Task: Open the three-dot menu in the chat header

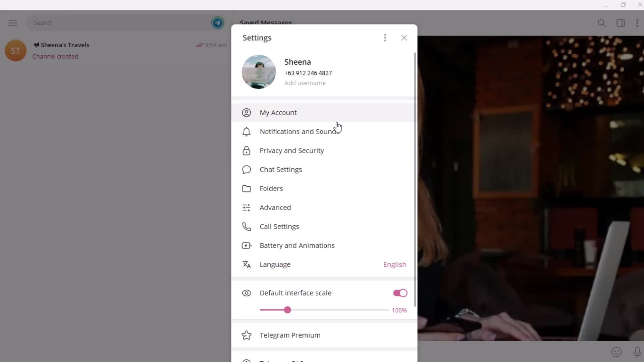Action: click(x=638, y=23)
